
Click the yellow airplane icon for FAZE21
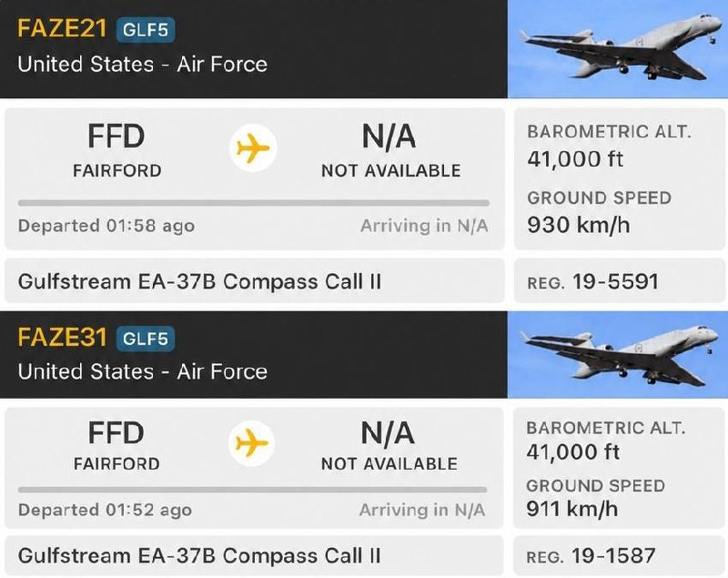253,148
